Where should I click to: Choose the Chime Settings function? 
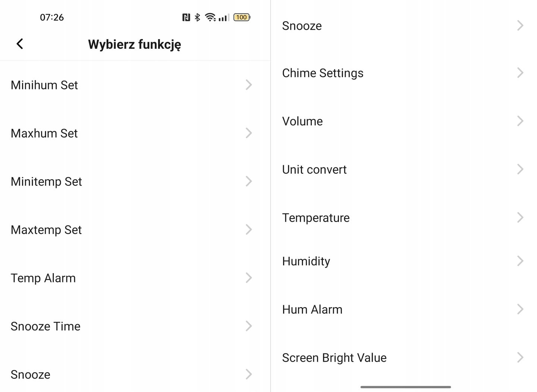click(x=323, y=73)
